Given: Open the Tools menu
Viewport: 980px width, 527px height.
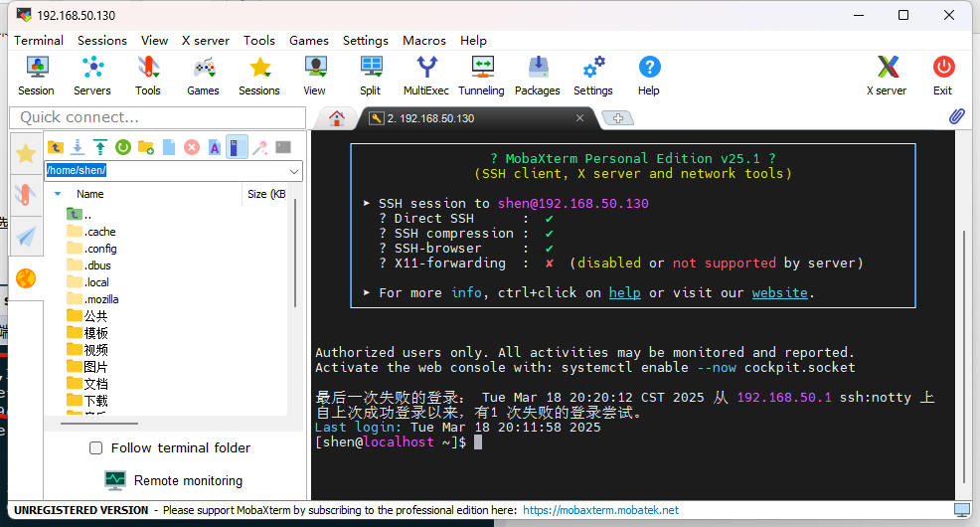Looking at the screenshot, I should tap(259, 41).
